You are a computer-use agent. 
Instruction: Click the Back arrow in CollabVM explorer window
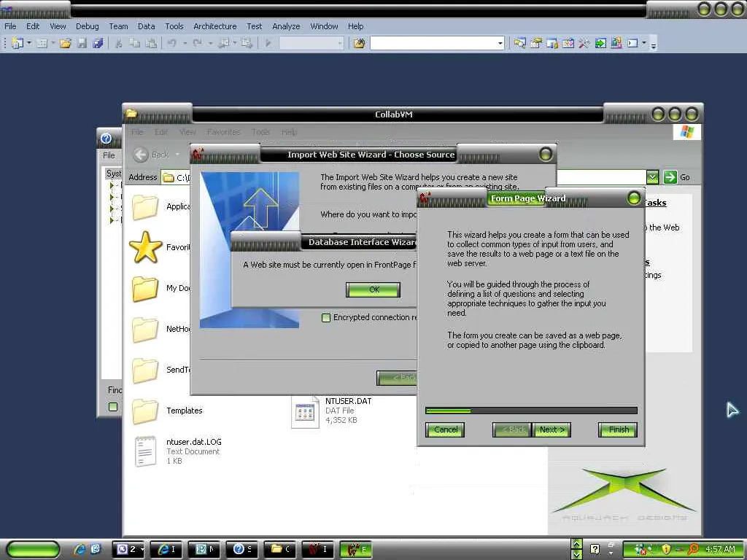pyautogui.click(x=141, y=155)
